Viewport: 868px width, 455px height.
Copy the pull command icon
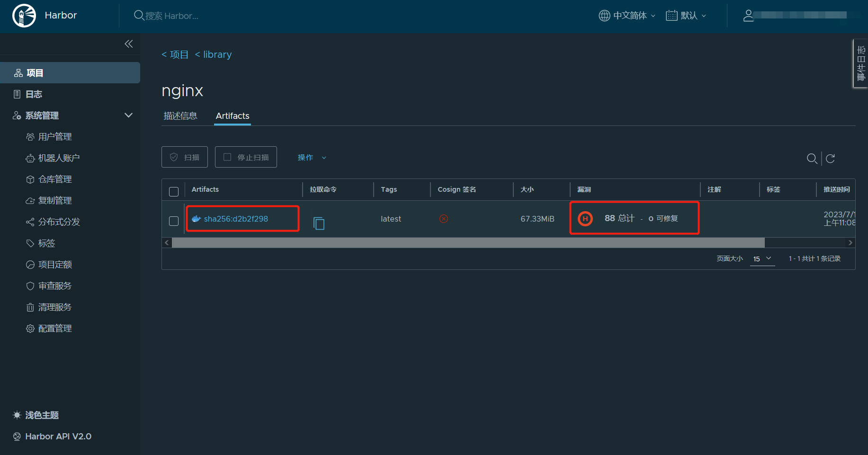(x=319, y=223)
